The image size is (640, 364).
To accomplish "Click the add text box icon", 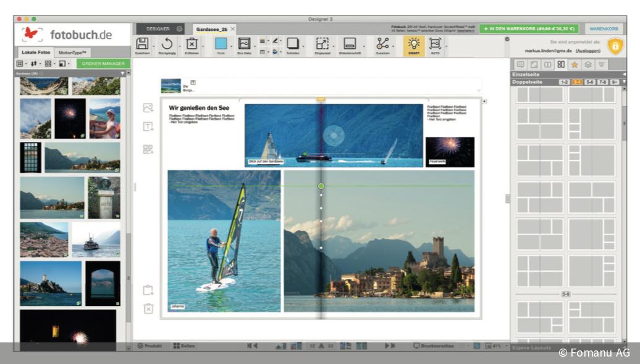I will [x=148, y=126].
